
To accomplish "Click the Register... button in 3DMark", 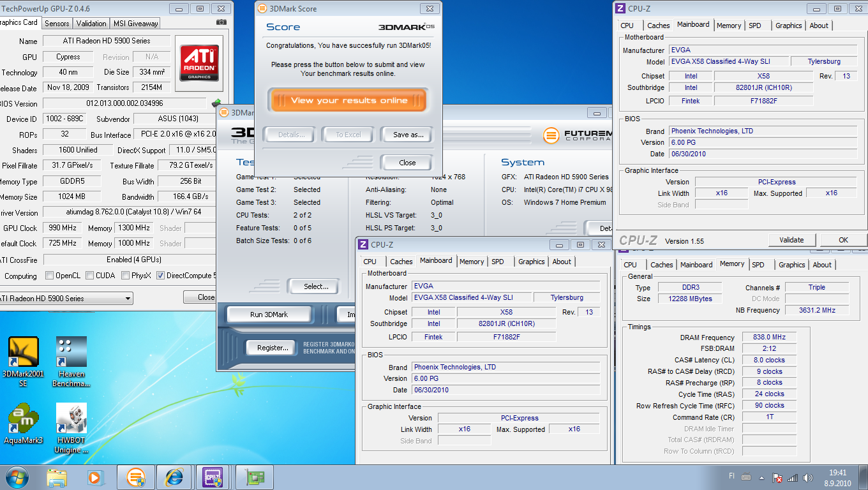I will point(272,348).
